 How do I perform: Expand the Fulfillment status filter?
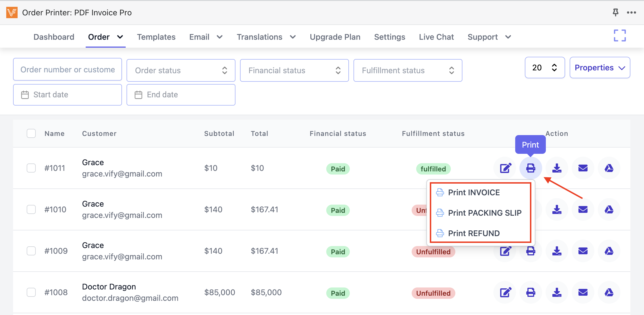408,70
